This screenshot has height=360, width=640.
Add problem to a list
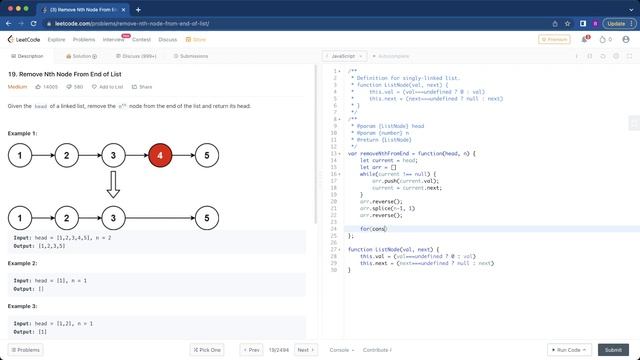pos(107,87)
